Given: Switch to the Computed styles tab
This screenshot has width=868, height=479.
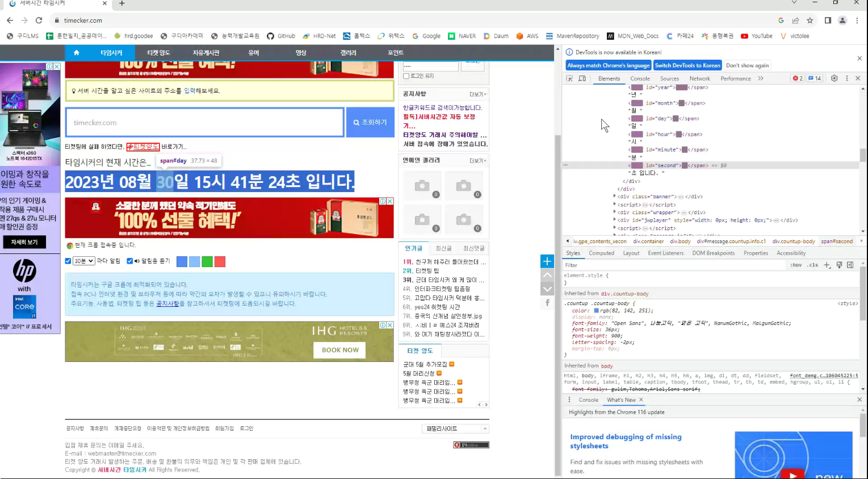Looking at the screenshot, I should tap(601, 253).
